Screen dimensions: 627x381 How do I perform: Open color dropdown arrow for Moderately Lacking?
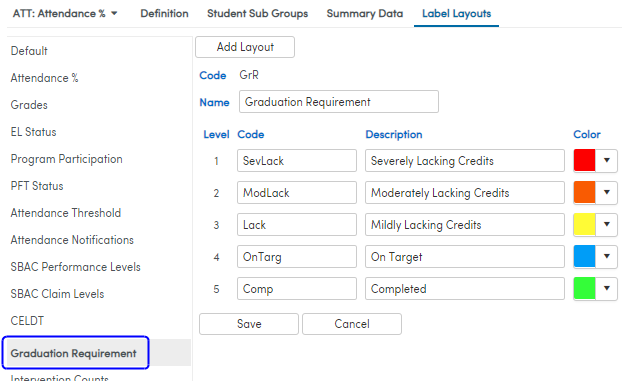point(607,192)
